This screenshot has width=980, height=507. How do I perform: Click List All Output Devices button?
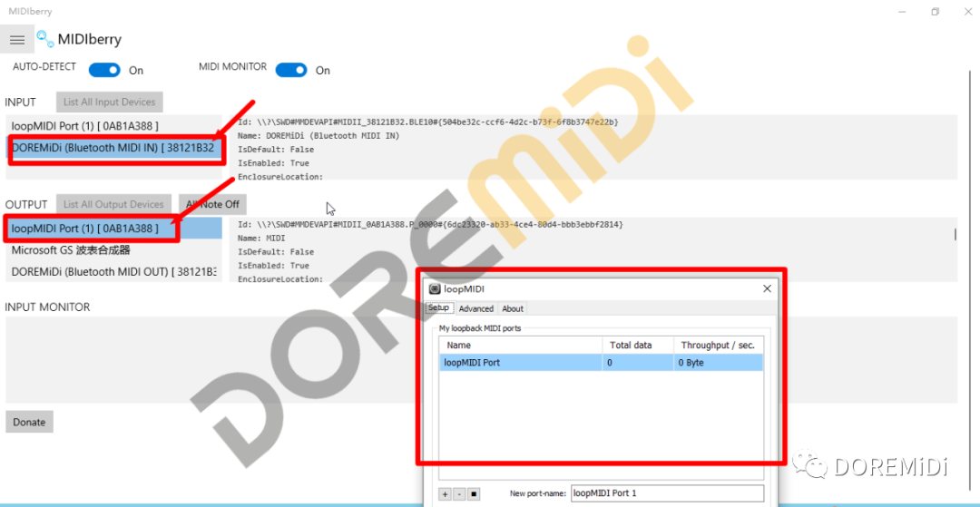tap(113, 204)
